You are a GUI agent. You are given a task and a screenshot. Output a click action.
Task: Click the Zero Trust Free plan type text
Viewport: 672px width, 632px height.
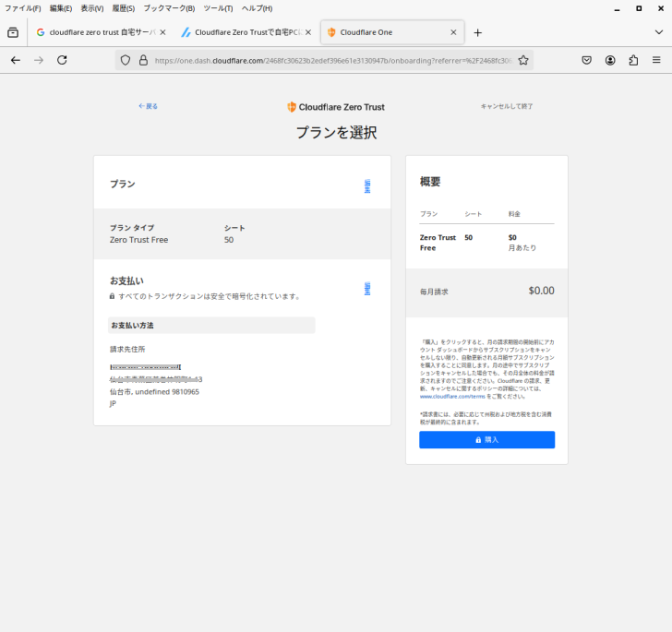point(138,240)
